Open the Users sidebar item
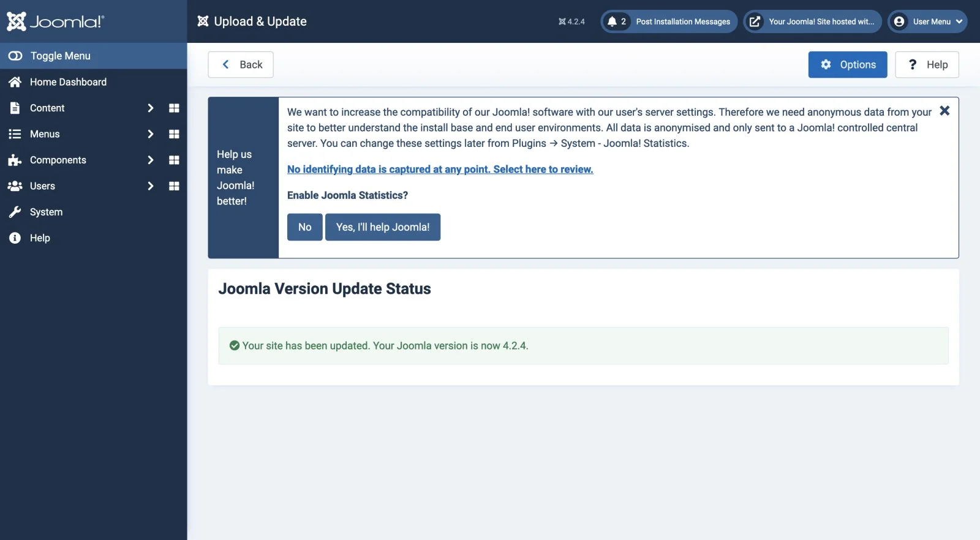Viewport: 980px width, 540px height. (42, 186)
